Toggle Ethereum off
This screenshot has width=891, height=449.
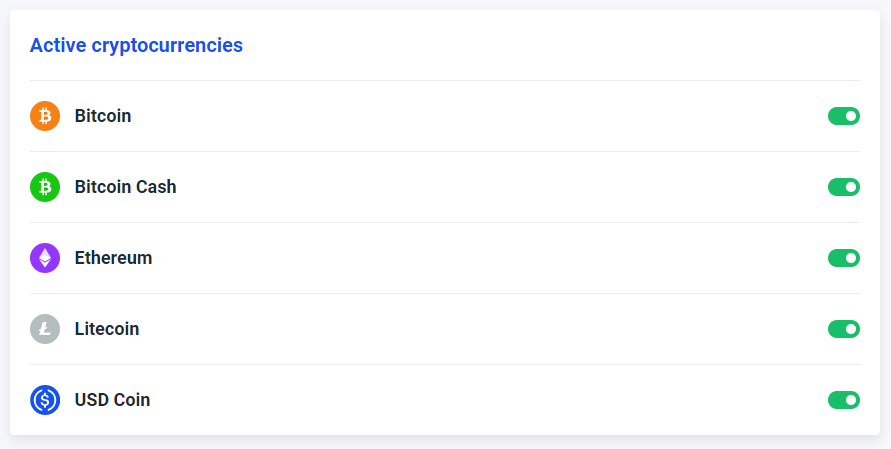click(844, 258)
